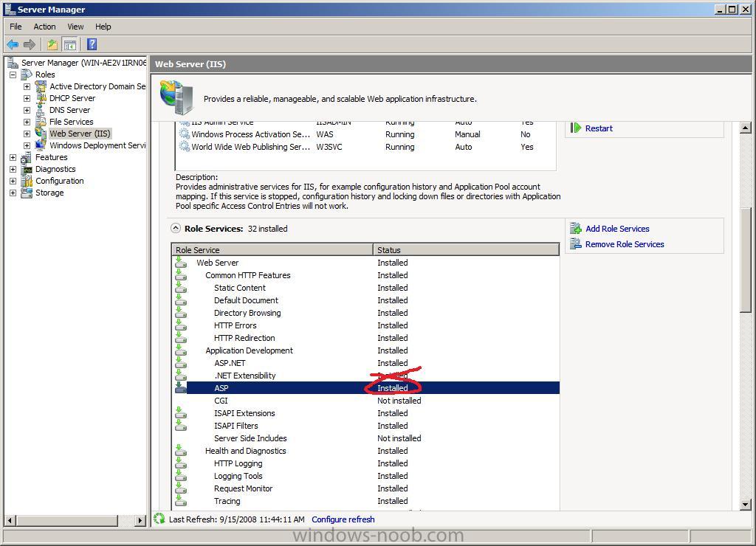Click the tree pane scroll right arrow
The height and width of the screenshot is (546, 756).
click(140, 520)
